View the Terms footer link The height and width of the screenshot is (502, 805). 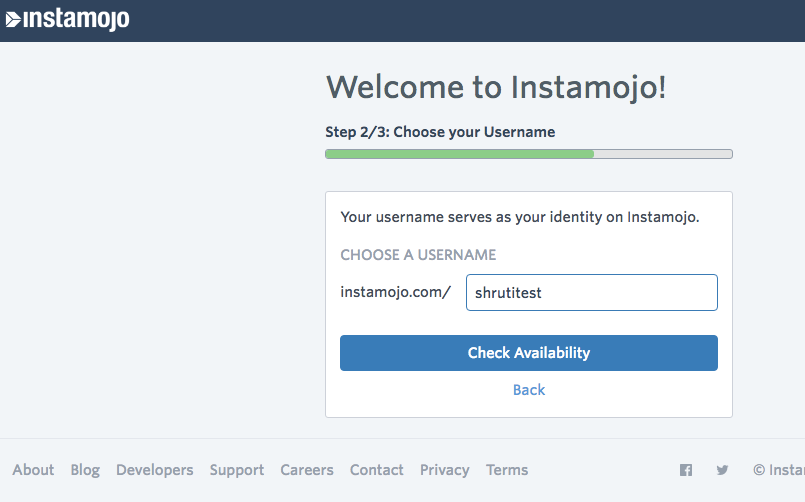click(x=507, y=470)
